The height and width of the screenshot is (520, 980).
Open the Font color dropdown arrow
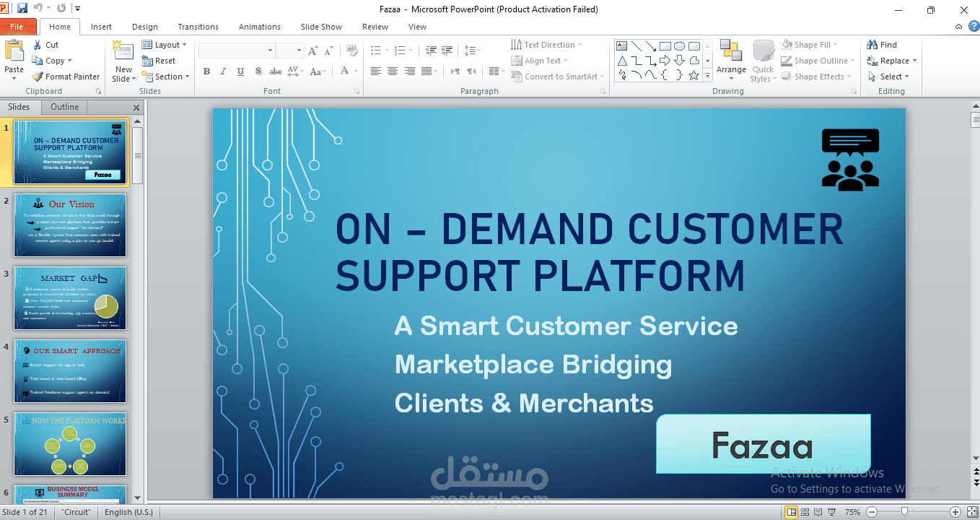tap(356, 71)
